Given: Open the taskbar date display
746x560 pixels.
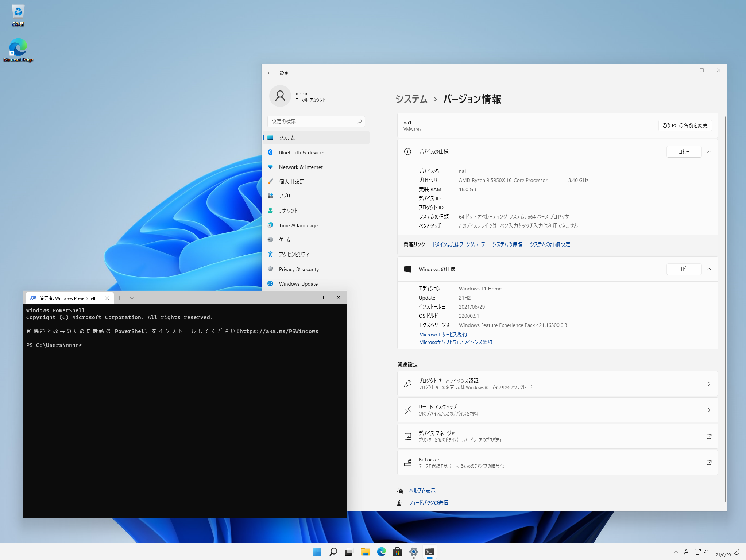Looking at the screenshot, I should 723,555.
